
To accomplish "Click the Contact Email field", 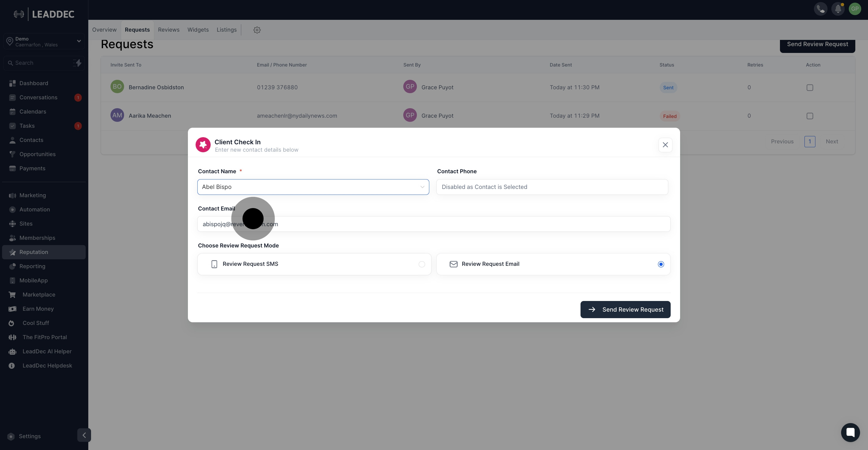I will (x=434, y=224).
